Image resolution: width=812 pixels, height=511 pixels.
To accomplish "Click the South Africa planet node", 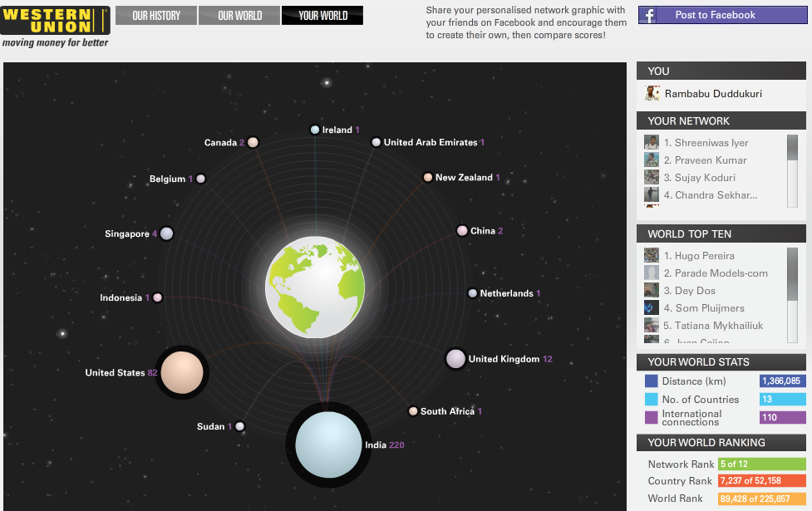I will (413, 411).
